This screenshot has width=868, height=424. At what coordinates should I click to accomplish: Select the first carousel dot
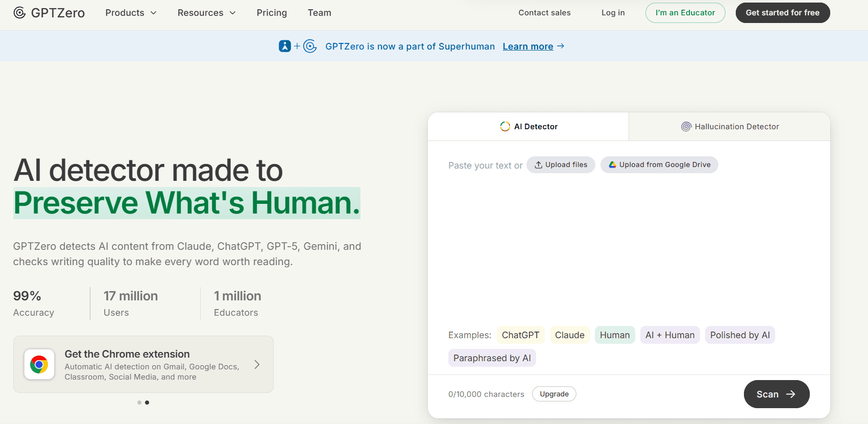click(x=139, y=403)
